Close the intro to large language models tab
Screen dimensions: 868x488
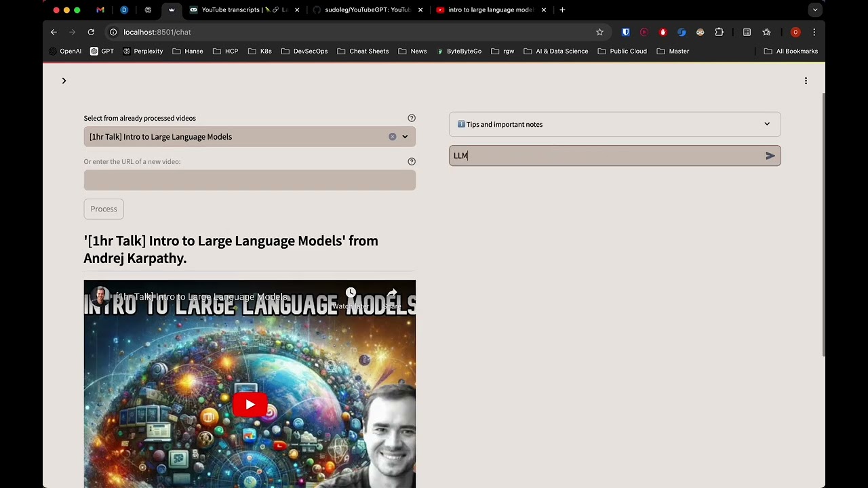[x=544, y=10]
